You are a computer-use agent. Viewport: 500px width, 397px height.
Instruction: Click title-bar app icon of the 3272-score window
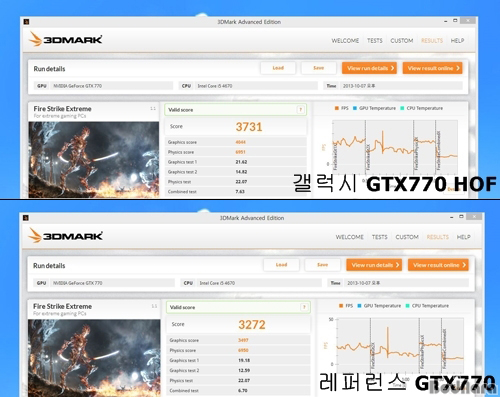[26, 218]
